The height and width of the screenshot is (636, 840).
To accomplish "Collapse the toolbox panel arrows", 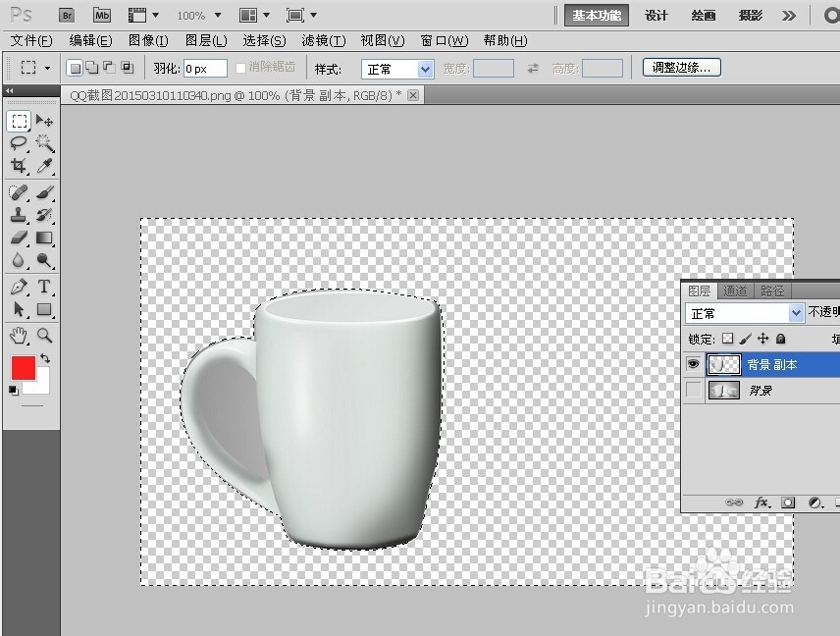I will coord(10,90).
